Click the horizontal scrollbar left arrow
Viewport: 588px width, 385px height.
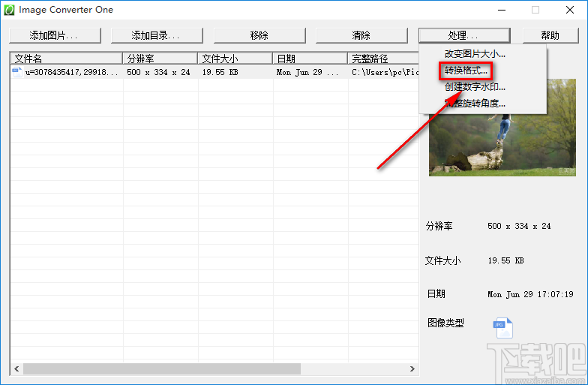(16, 369)
